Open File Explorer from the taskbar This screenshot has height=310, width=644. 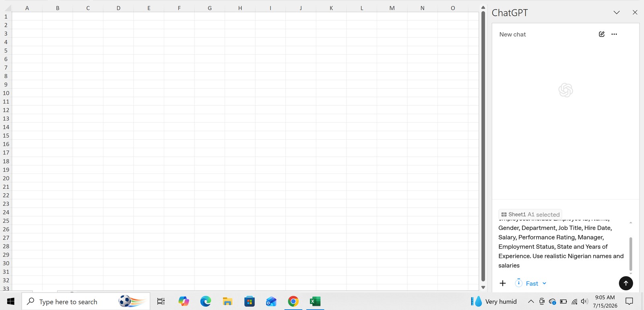coord(227,301)
